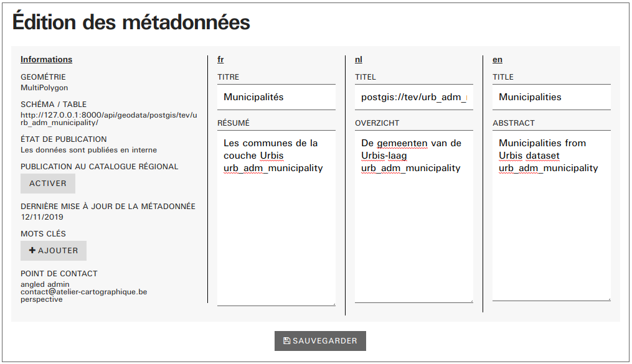Click the resize corner of the Abstract text area
Viewport: 632px width, 364px height.
[x=608, y=298]
